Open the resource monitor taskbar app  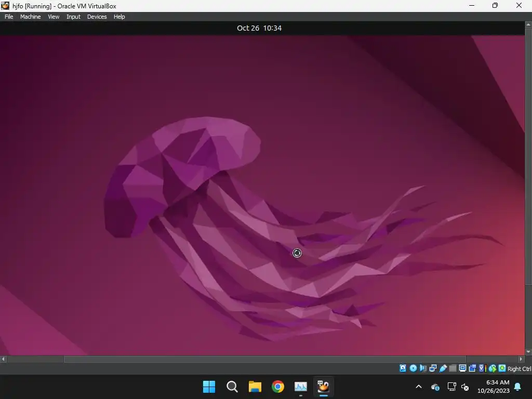pyautogui.click(x=301, y=387)
